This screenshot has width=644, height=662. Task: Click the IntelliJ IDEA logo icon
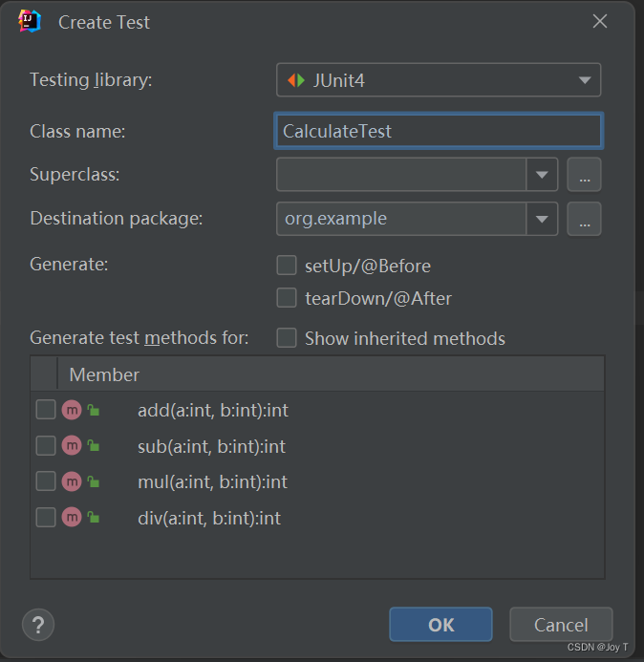coord(30,21)
